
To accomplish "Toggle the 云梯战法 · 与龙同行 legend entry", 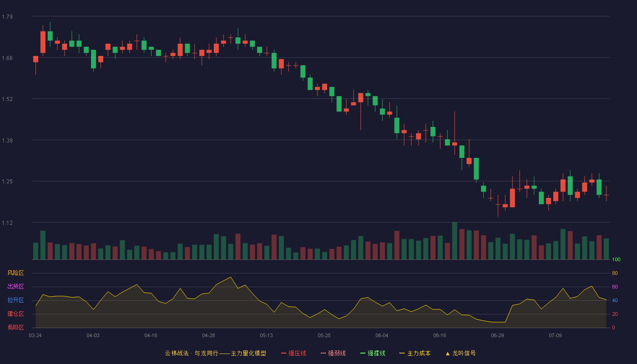I will (191, 353).
